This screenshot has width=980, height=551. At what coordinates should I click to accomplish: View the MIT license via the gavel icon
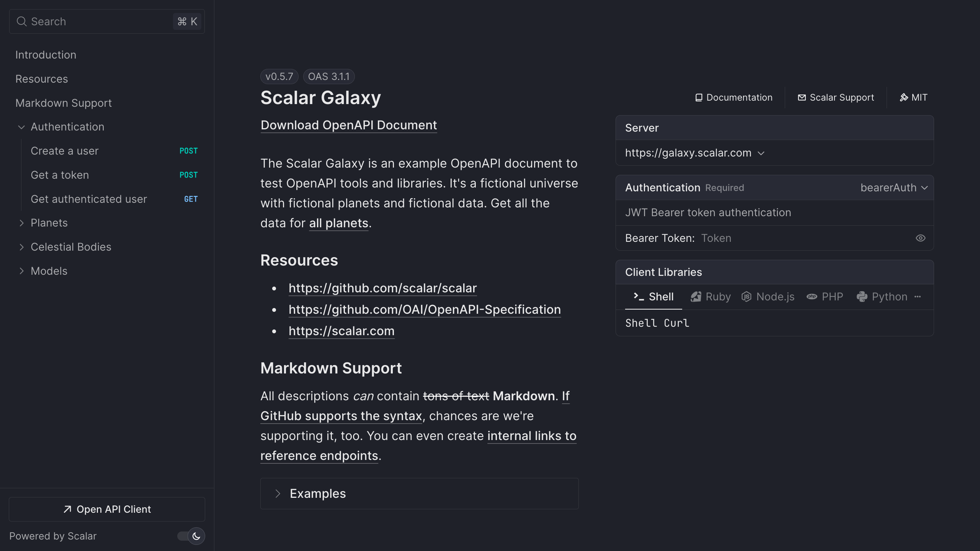(903, 97)
